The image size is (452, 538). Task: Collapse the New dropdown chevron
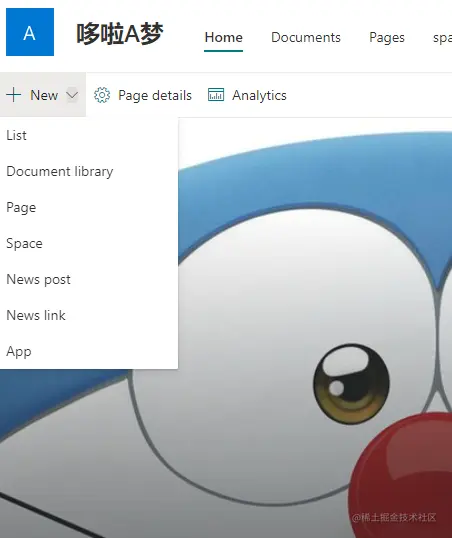point(72,95)
